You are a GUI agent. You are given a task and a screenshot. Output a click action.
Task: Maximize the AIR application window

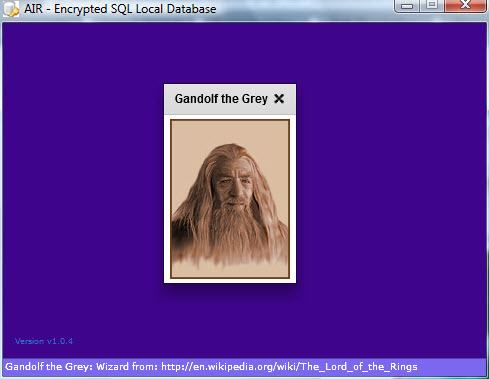click(x=432, y=6)
